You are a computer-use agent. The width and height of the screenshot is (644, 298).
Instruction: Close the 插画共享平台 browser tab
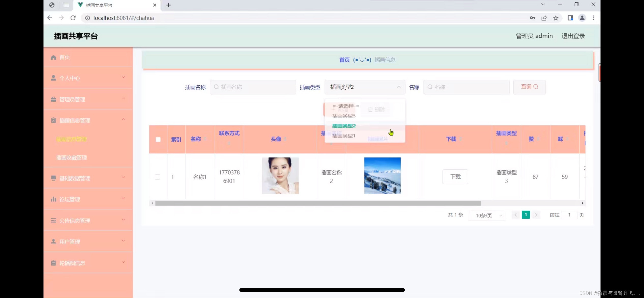pyautogui.click(x=154, y=5)
